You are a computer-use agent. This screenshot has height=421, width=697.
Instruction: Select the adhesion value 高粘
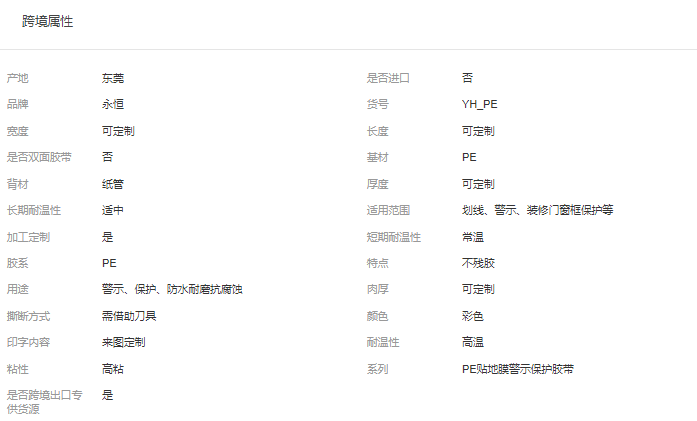tap(113, 369)
